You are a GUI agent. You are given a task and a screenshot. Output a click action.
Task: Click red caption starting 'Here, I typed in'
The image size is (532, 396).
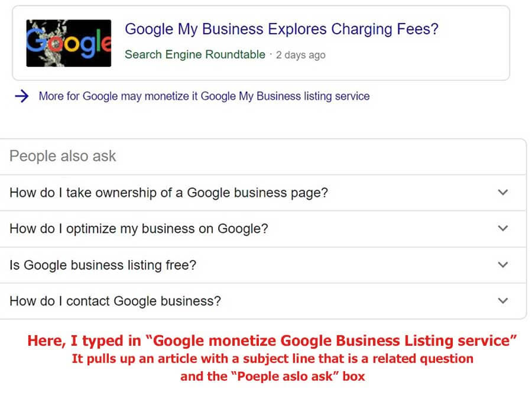(x=272, y=340)
